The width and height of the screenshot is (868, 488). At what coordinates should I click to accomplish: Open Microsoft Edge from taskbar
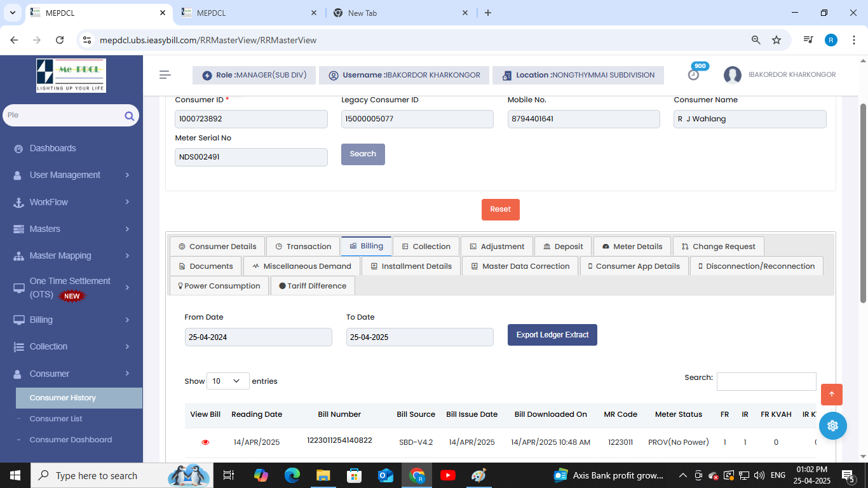292,475
